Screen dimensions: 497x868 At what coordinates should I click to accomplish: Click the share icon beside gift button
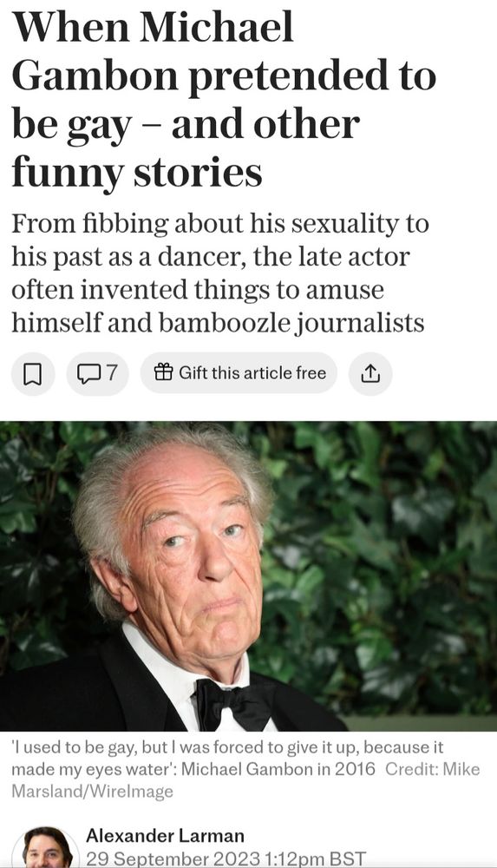[370, 374]
